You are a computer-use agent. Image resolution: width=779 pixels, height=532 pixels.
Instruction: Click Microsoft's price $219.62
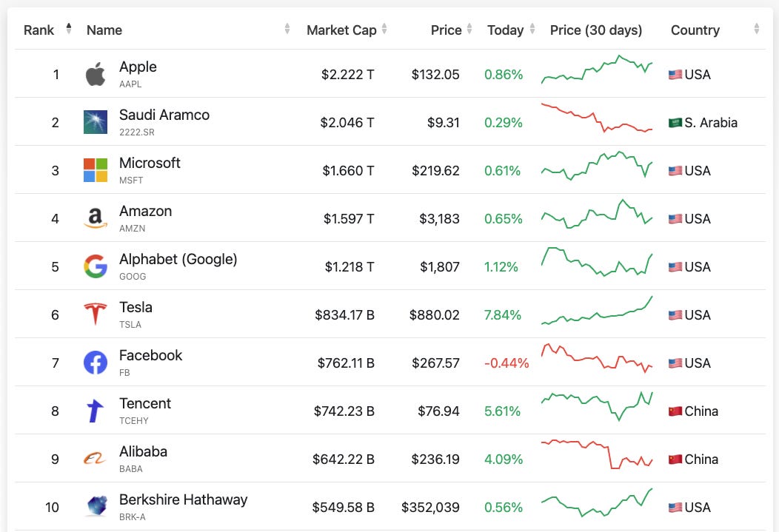[x=435, y=171]
